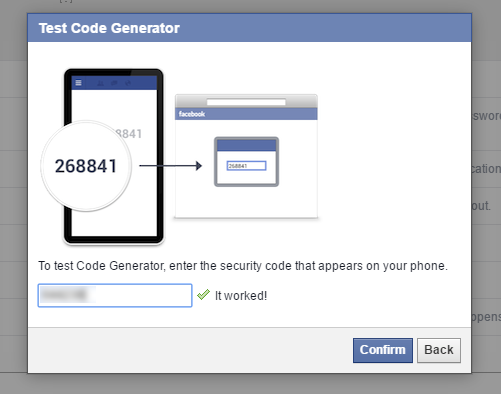Click the messages icon in phone header
501x394 pixels.
point(114,83)
